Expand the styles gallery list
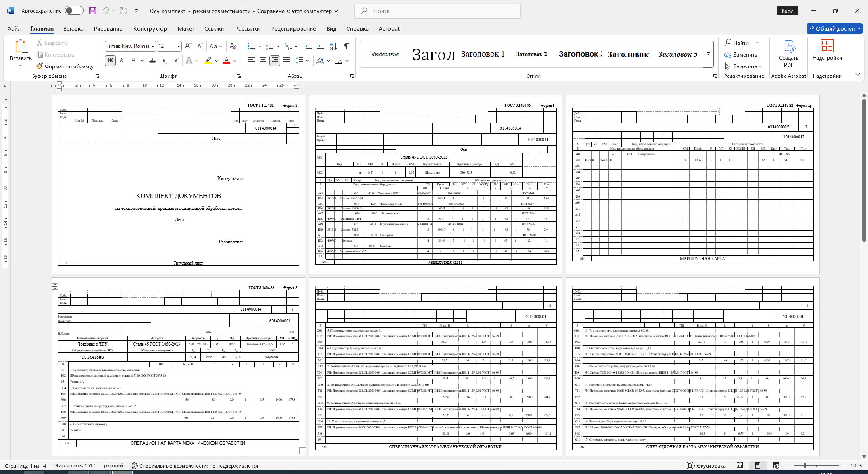The image size is (868, 474). (708, 54)
